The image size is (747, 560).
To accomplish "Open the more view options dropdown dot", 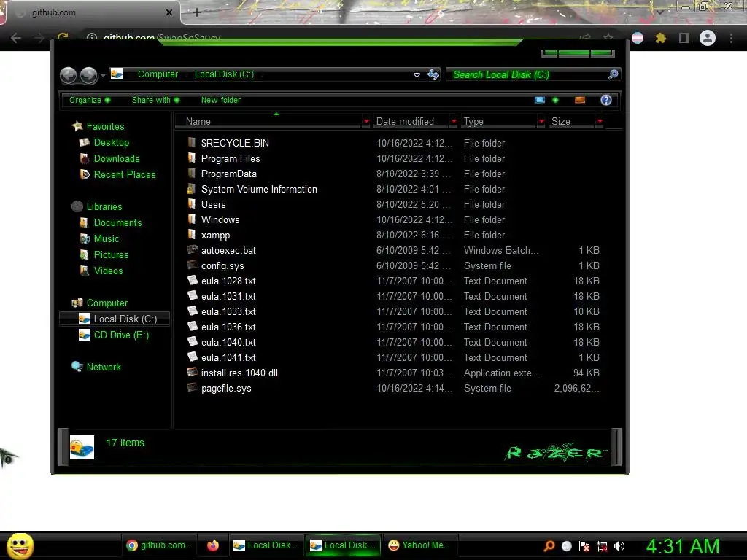I will [x=555, y=100].
